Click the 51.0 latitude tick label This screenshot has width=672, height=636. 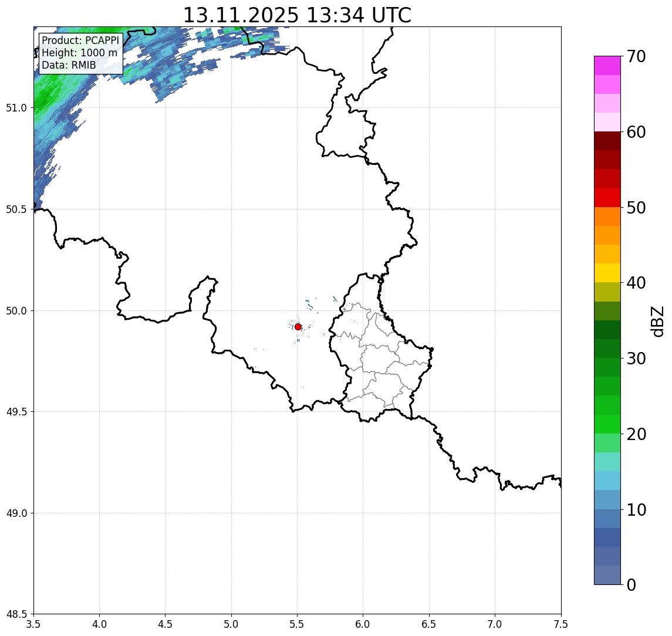16,108
